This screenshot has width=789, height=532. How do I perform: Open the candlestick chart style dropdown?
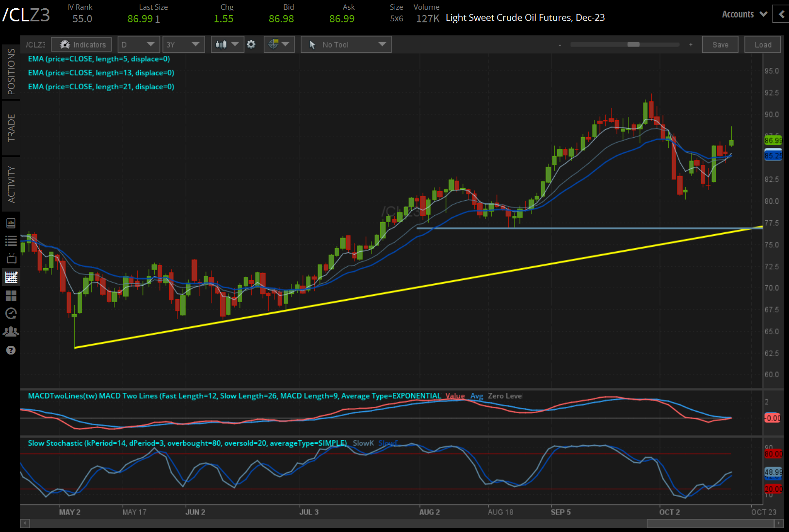pos(227,45)
